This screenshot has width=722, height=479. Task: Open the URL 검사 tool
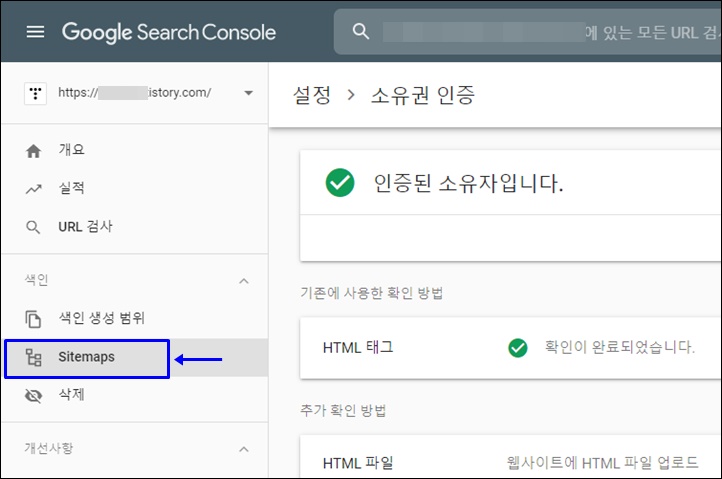click(85, 226)
